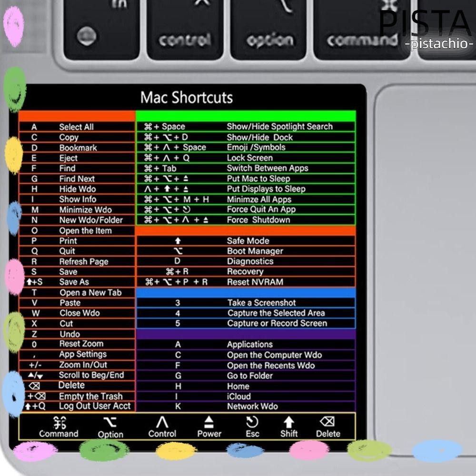This screenshot has height=476, width=476.
Task: Click the 'Refresh Page' shortcut row
Action: (x=77, y=261)
